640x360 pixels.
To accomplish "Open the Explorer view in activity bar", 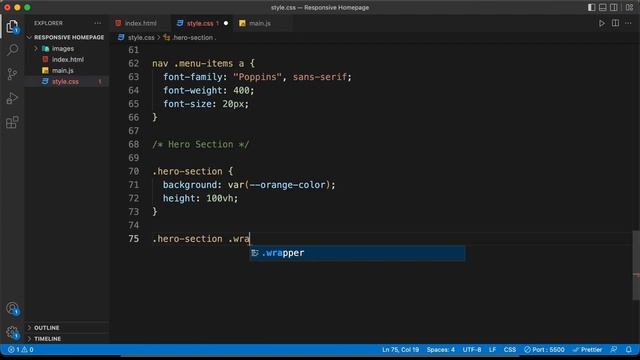I will [12, 27].
